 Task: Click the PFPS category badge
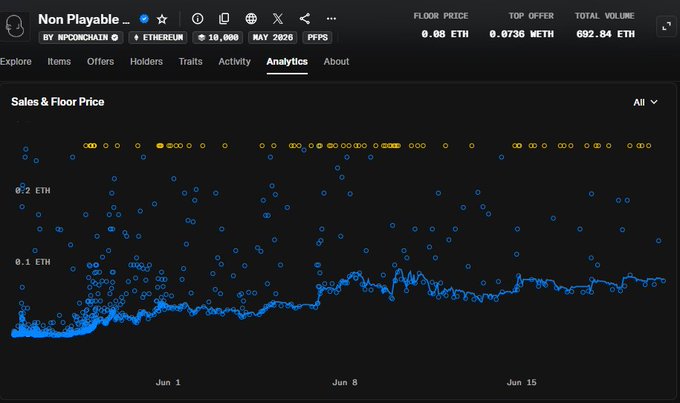click(x=317, y=37)
